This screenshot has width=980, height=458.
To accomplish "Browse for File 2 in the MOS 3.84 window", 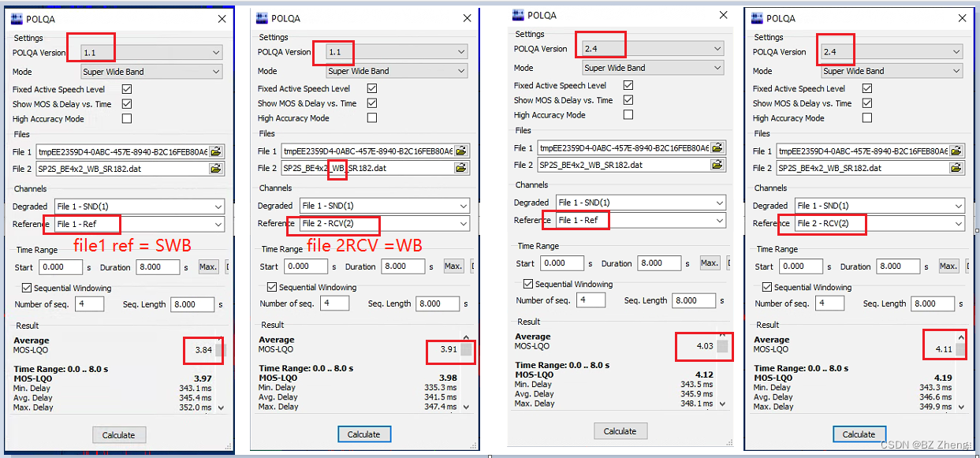I will tap(216, 168).
